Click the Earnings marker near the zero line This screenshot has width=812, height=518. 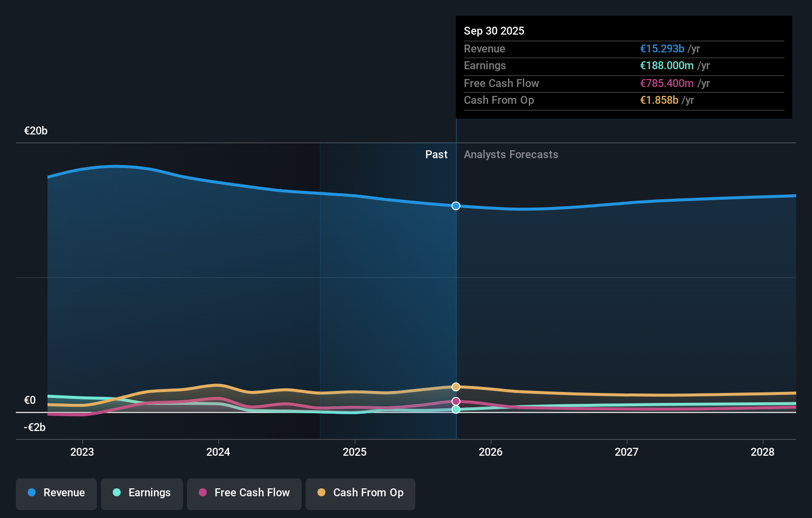(455, 409)
